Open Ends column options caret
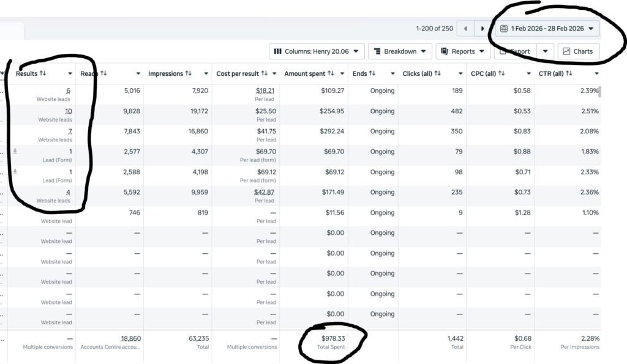Image resolution: width=627 pixels, height=364 pixels. (392, 73)
